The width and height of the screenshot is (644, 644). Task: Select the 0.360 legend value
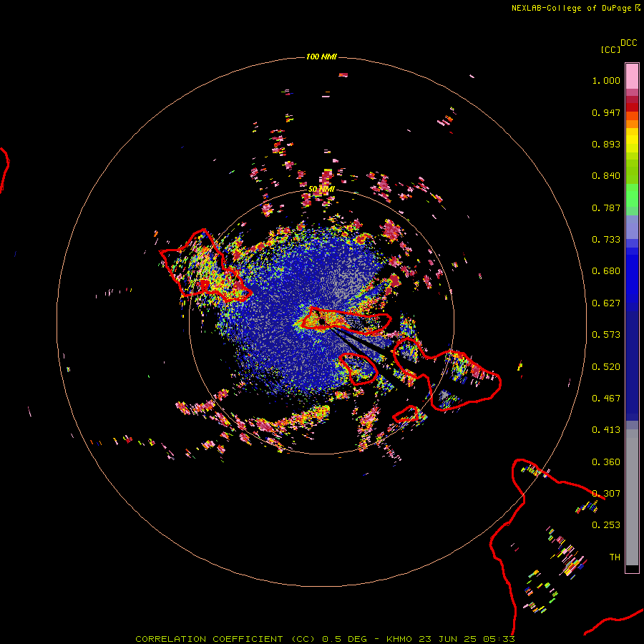pyautogui.click(x=606, y=462)
